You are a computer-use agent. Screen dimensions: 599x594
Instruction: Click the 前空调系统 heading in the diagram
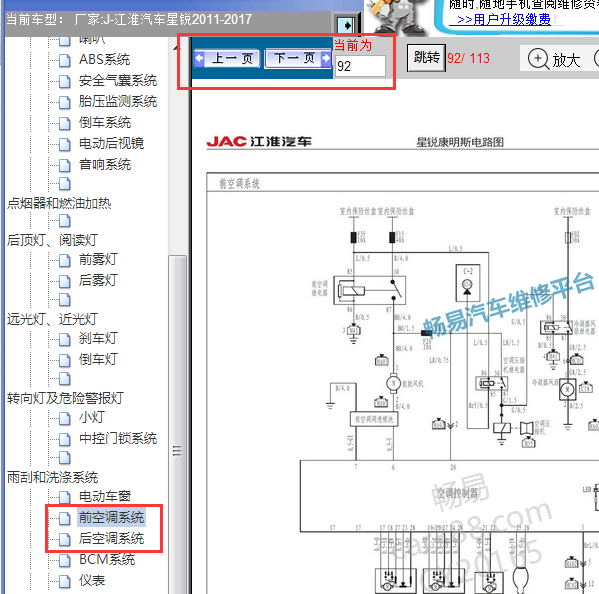(240, 184)
